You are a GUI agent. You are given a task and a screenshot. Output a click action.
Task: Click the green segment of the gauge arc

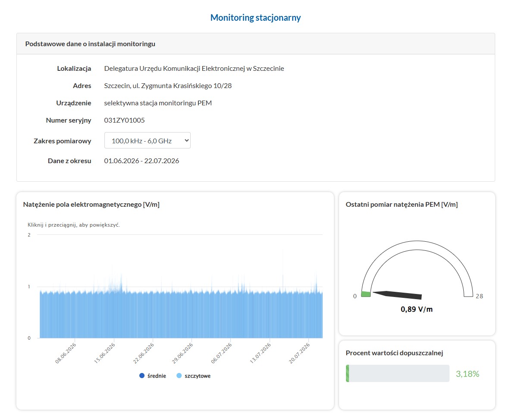366,294
